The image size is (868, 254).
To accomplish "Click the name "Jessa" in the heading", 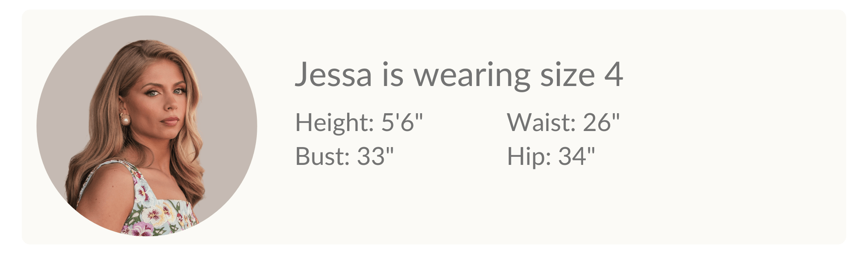I will click(333, 75).
